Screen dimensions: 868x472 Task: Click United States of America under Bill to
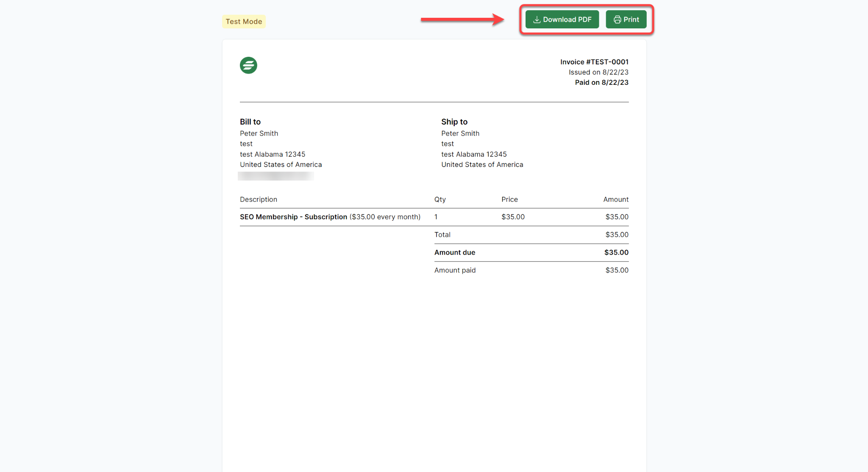[x=281, y=164]
